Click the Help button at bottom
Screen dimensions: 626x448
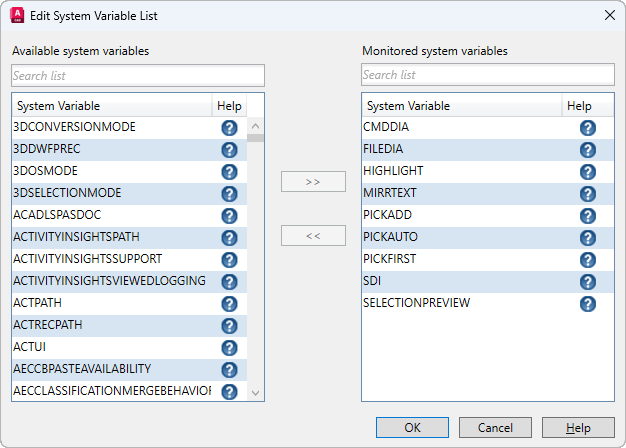[578, 428]
